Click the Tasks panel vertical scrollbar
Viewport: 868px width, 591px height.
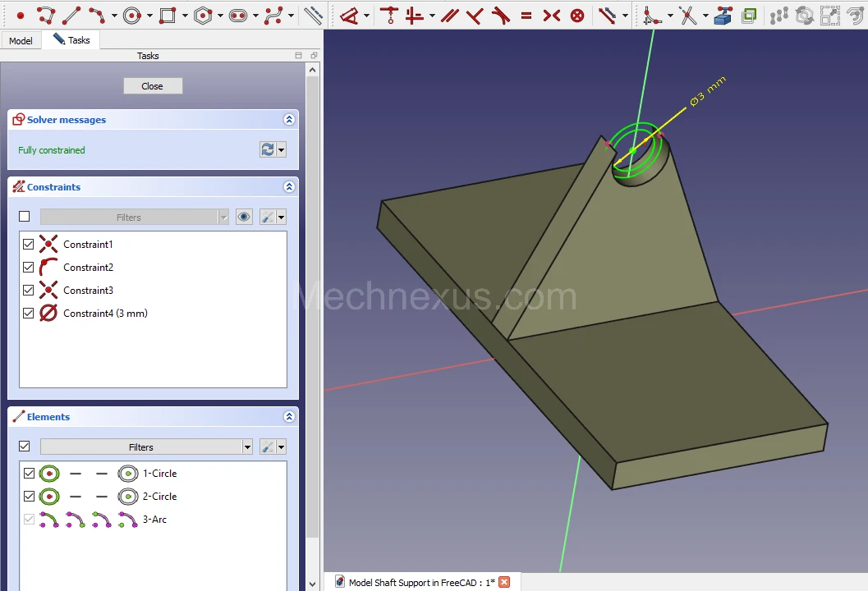312,328
